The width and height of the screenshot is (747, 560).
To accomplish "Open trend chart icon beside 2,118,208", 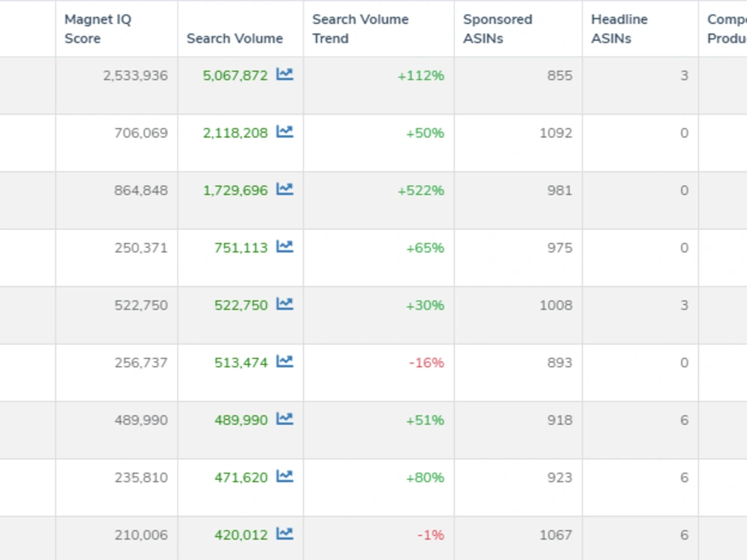I will 285,132.
